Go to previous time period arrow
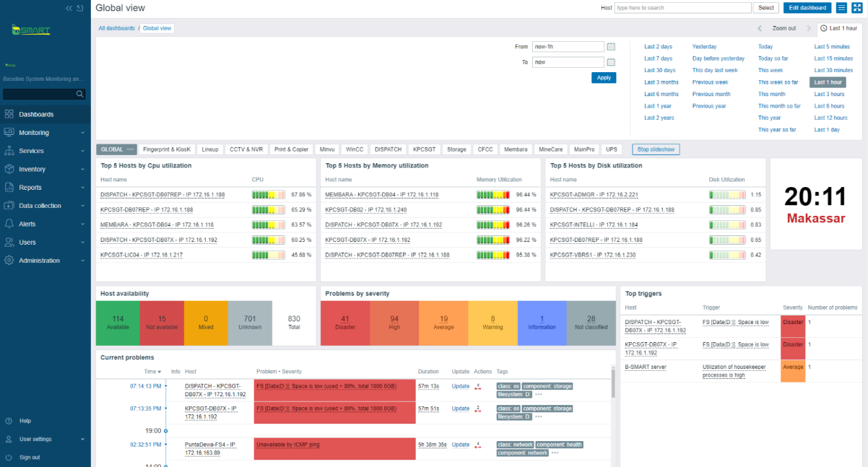This screenshot has width=868, height=467. 760,28
